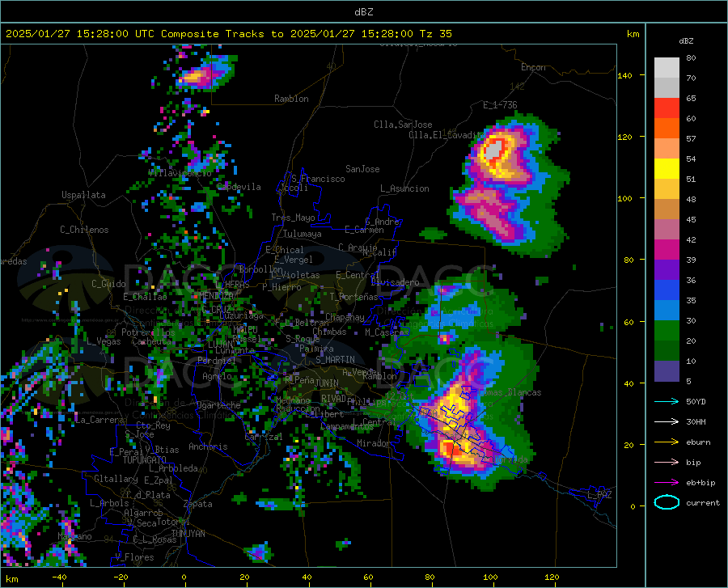The width and height of the screenshot is (728, 588).
Task: Click the '120' tick on horizontal km axis
Action: (552, 577)
